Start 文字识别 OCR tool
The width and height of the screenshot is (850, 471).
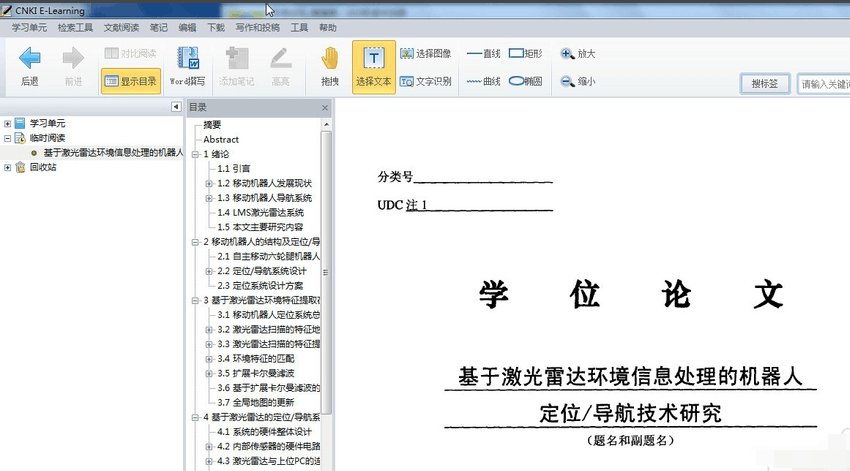point(426,81)
